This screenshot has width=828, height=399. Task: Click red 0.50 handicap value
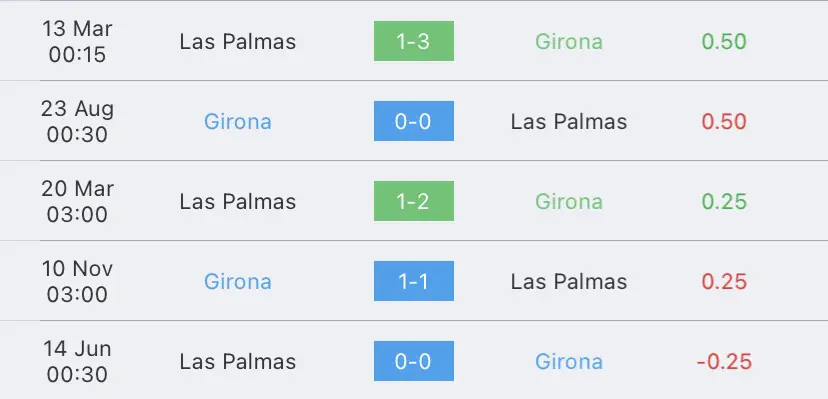pos(724,122)
